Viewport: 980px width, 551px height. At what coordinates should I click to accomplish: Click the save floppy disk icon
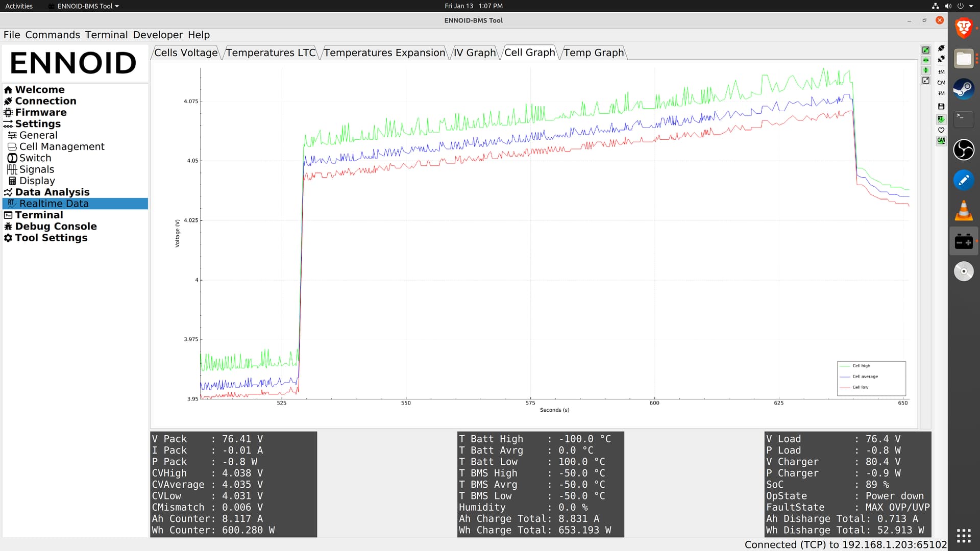click(941, 106)
